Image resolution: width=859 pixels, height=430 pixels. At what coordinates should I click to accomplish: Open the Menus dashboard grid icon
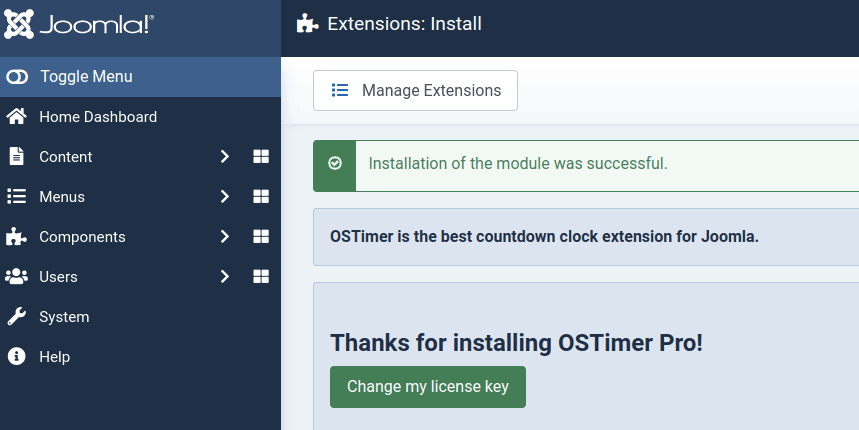[x=261, y=196]
